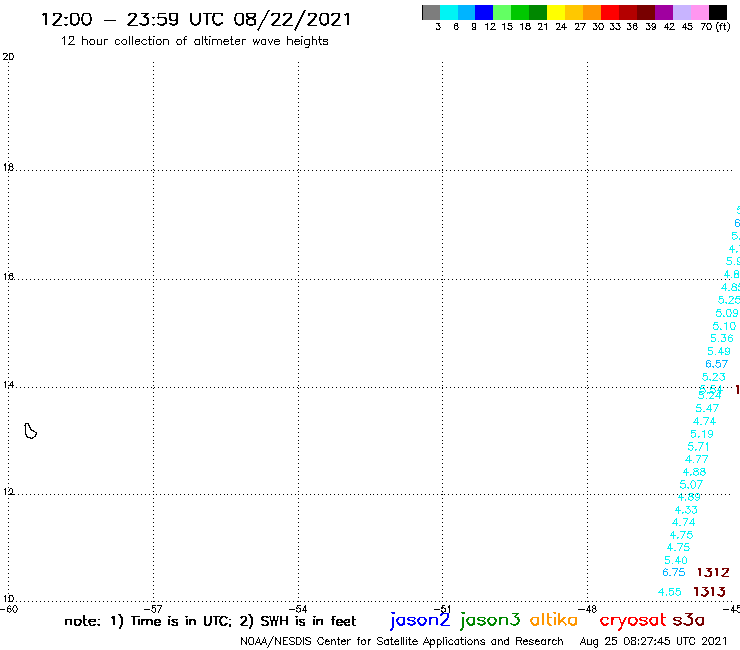The width and height of the screenshot is (740, 650).
Task: Click the longitude axis label -51
Action: point(442,609)
